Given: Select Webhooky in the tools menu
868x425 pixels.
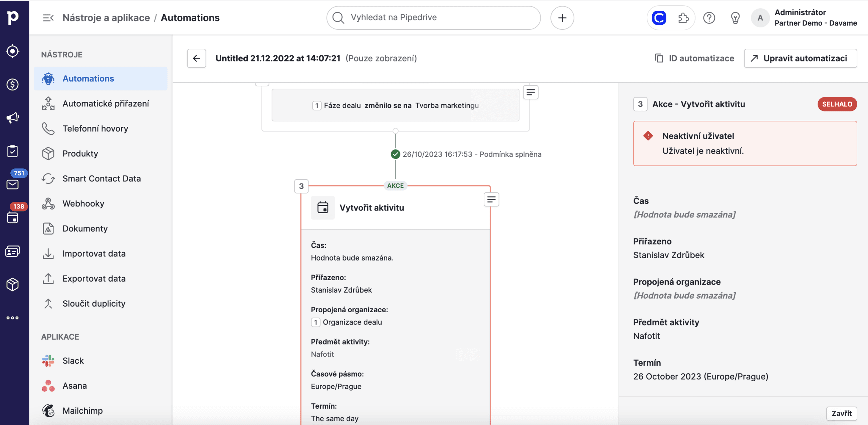Looking at the screenshot, I should (83, 203).
